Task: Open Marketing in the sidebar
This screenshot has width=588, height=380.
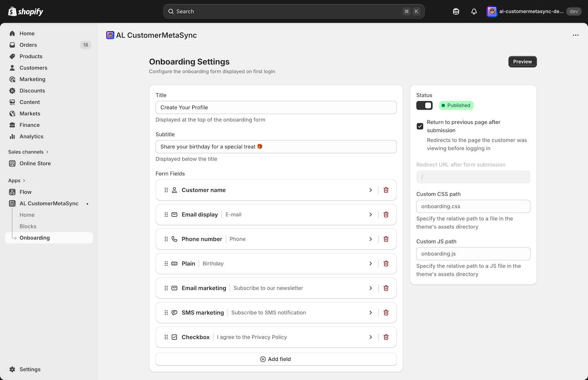Action: pyautogui.click(x=49, y=79)
